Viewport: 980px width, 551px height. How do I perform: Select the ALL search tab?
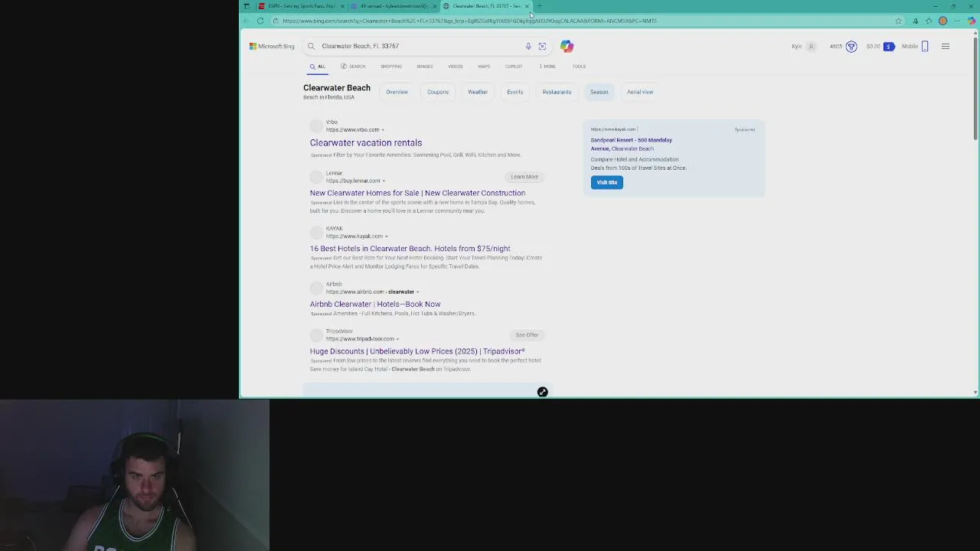[318, 67]
